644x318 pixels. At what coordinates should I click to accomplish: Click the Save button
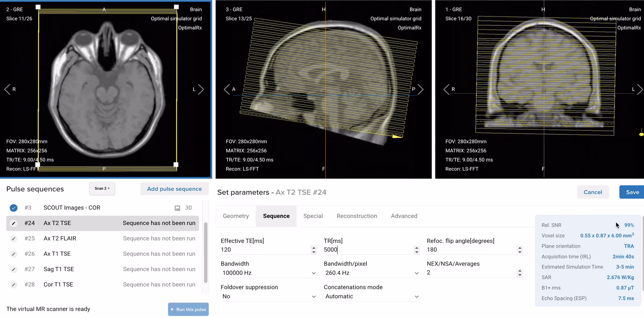point(632,192)
